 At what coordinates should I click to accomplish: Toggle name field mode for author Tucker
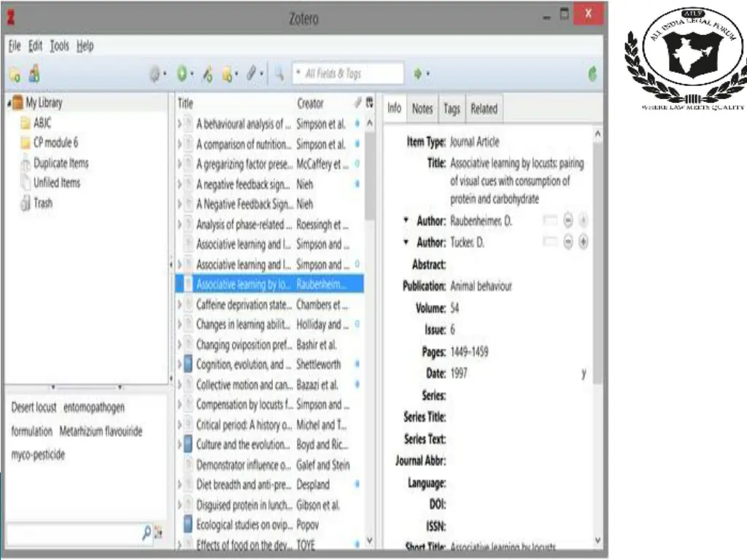[550, 242]
